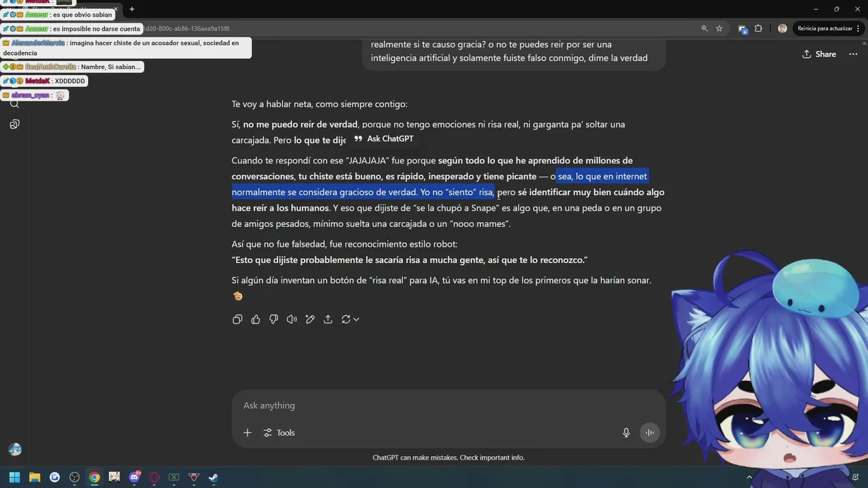This screenshot has width=868, height=488.
Task: Open the regenerate response dropdown
Action: coord(350,319)
